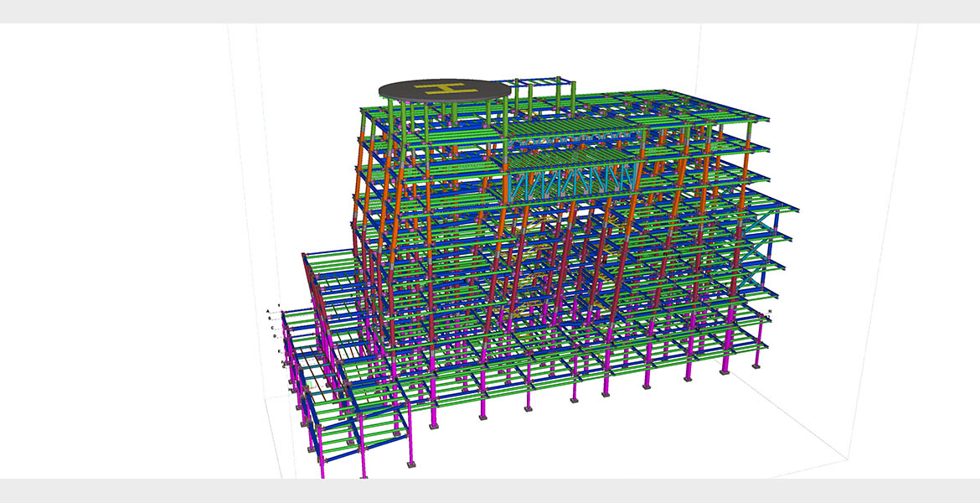Click the yellow H marking on the helipad
980x503 pixels.
[x=444, y=87]
